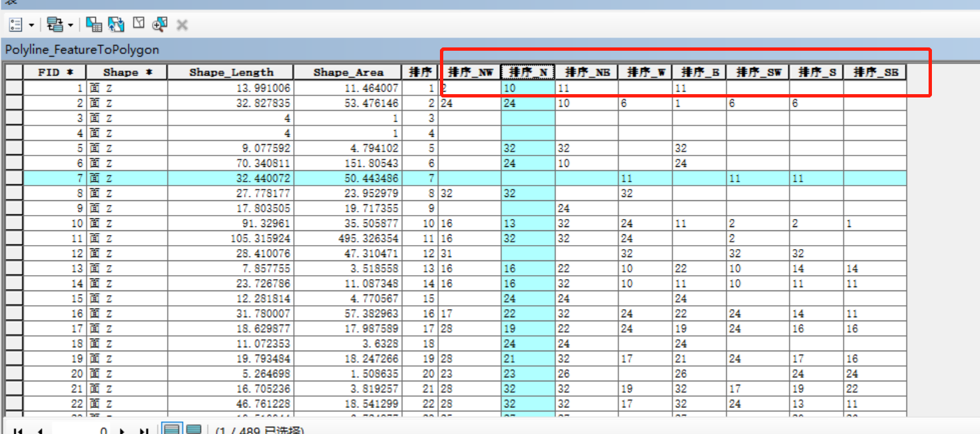Select the row selector for FID 11

(14, 238)
